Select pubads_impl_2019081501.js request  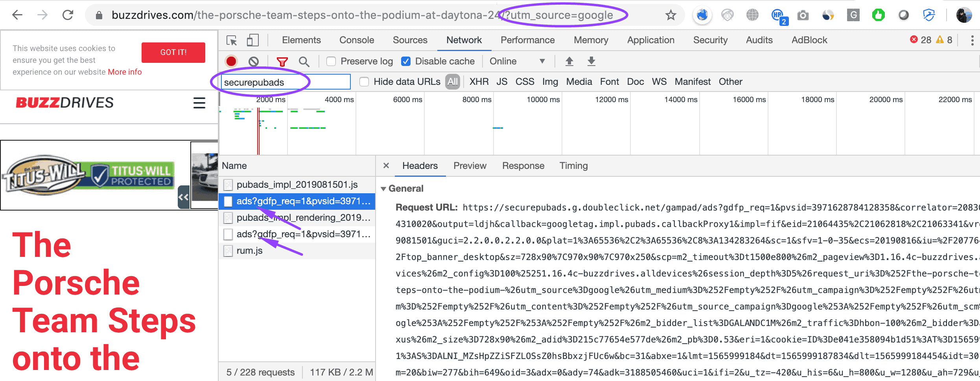tap(297, 185)
